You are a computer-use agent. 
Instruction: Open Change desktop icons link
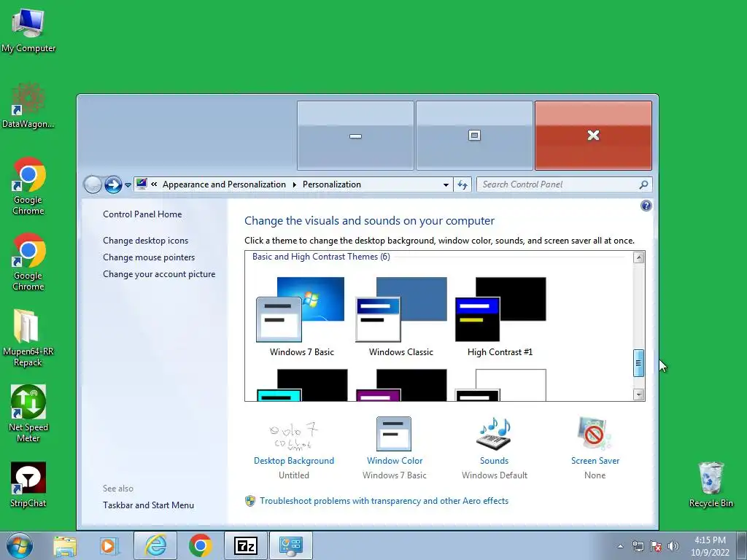point(145,241)
